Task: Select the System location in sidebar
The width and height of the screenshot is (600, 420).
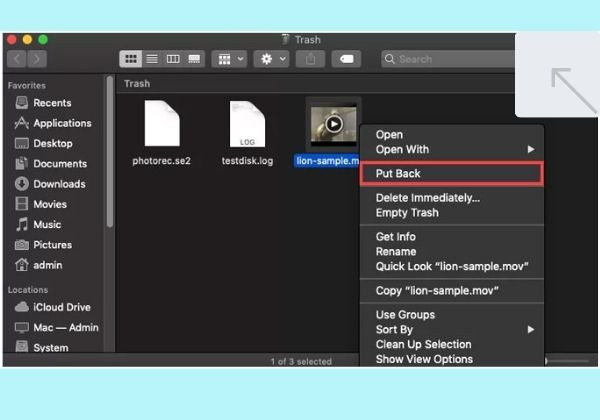Action: [41, 347]
